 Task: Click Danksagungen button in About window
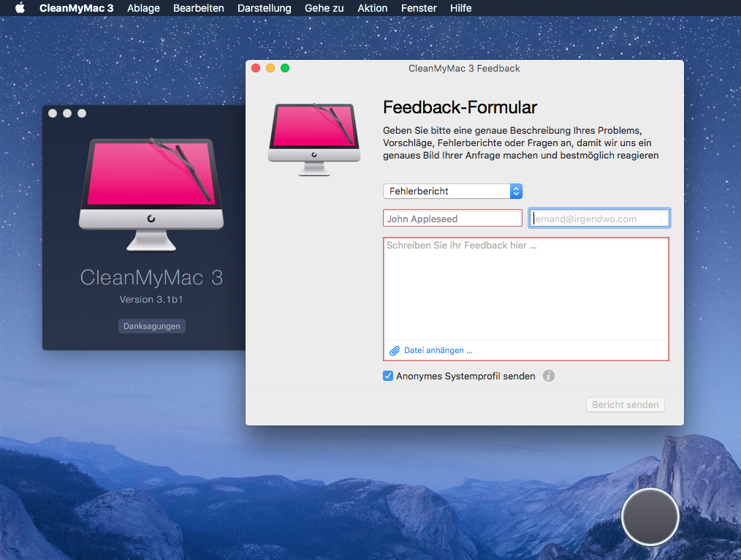coord(152,326)
